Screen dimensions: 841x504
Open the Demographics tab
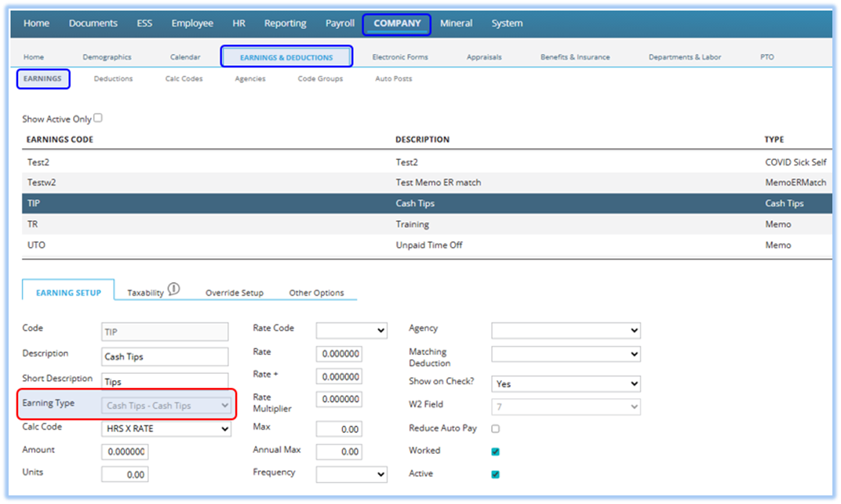pos(107,56)
